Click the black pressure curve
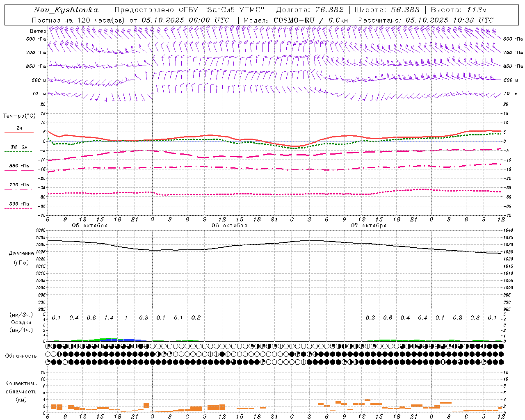 pos(275,244)
